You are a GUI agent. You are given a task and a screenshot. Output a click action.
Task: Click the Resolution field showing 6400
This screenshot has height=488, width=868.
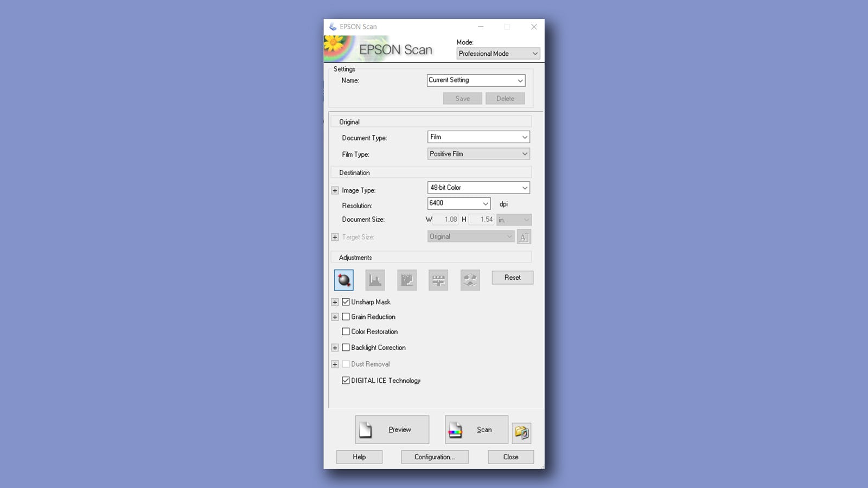454,203
